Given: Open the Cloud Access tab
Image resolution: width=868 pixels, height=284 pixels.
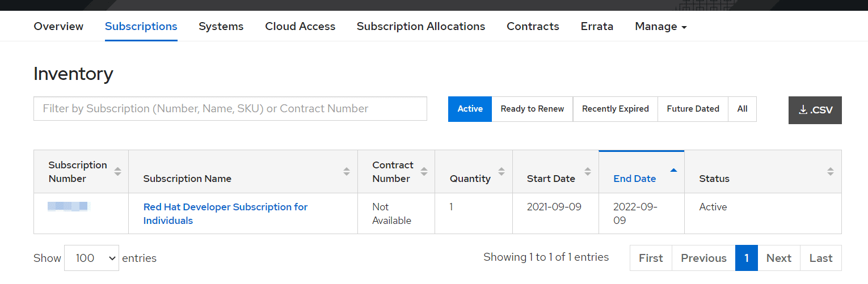Looking at the screenshot, I should coord(300,27).
